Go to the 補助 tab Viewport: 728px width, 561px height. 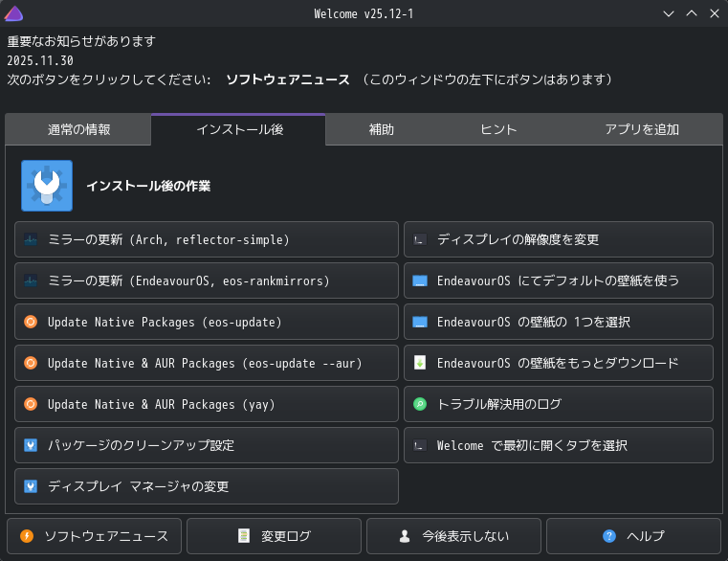(x=381, y=130)
